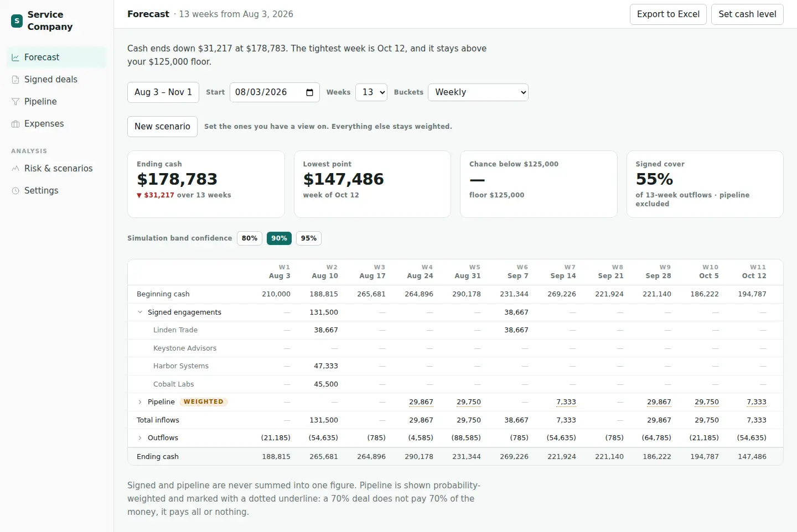Select 80% simulation band confidence
This screenshot has width=797, height=532.
click(250, 238)
